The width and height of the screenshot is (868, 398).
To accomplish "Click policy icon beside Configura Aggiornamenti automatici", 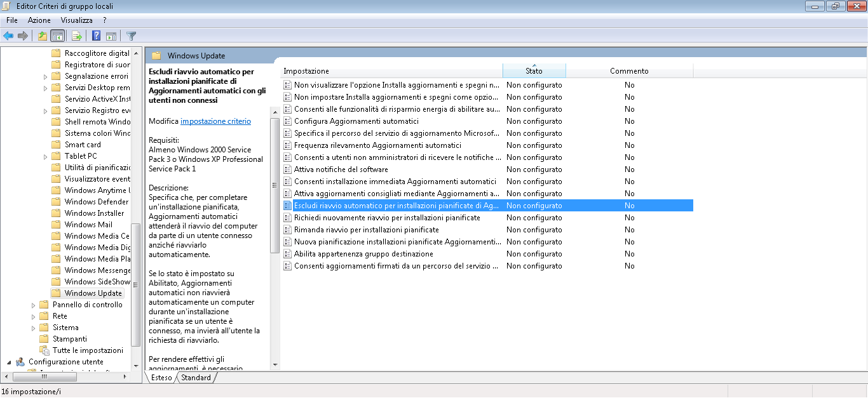I will [x=288, y=121].
